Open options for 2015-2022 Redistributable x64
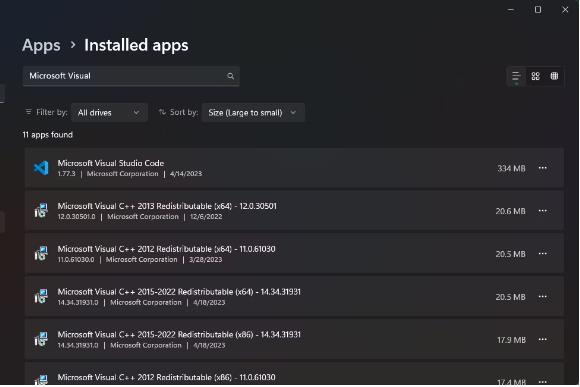The height and width of the screenshot is (387, 580). pyautogui.click(x=543, y=297)
